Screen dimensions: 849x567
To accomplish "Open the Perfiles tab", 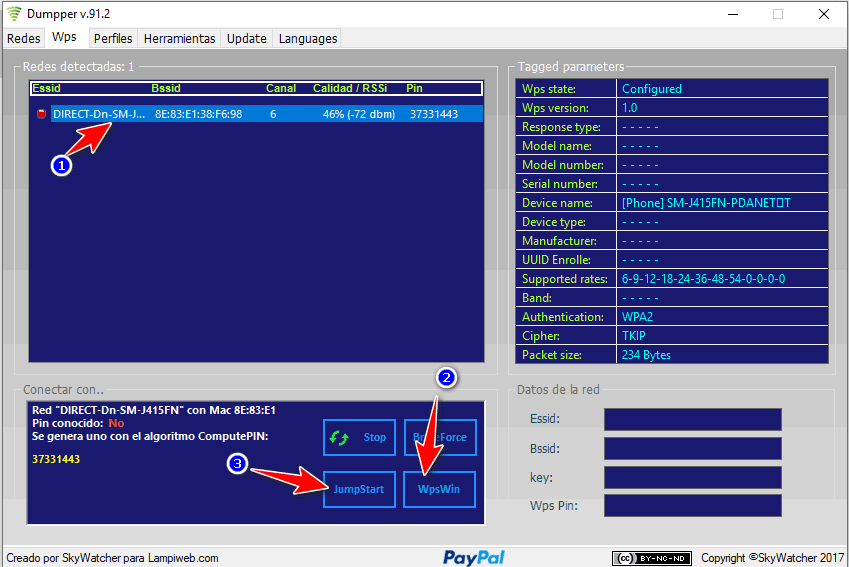I will [113, 38].
